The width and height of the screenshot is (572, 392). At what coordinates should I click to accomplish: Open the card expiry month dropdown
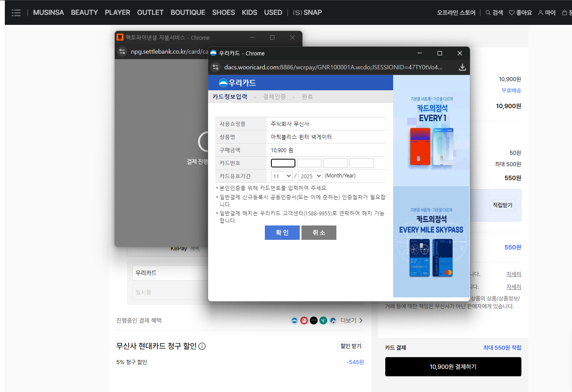click(x=282, y=176)
